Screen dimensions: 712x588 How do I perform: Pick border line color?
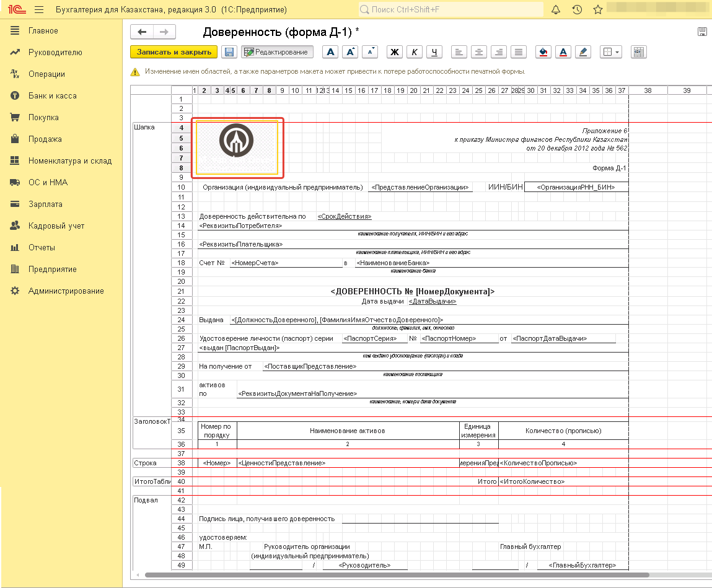point(583,52)
